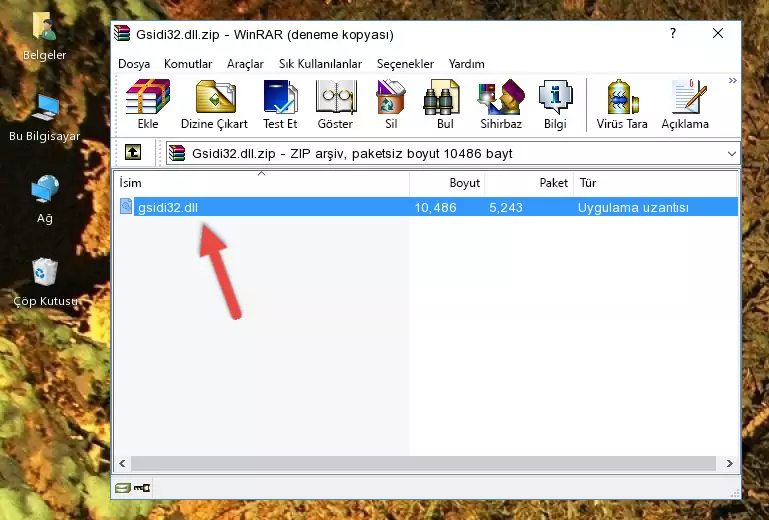Go up one folder level
The image size is (769, 520).
pyautogui.click(x=133, y=153)
